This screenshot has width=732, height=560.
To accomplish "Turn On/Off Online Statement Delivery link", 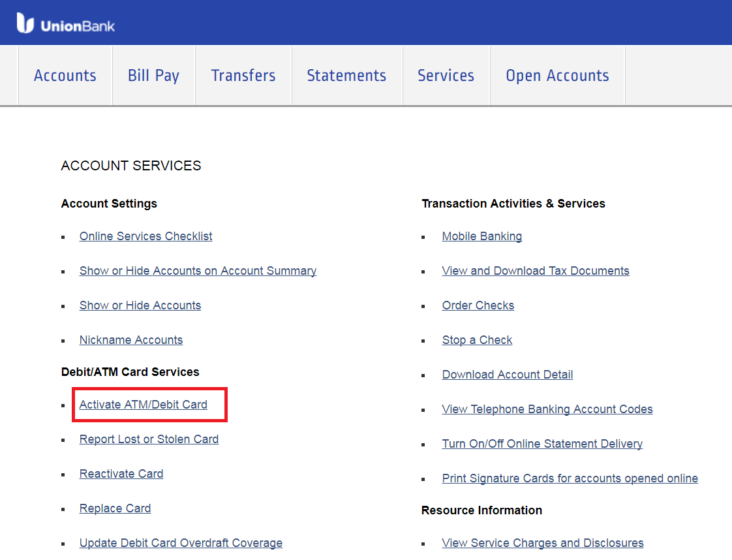I will coord(541,444).
